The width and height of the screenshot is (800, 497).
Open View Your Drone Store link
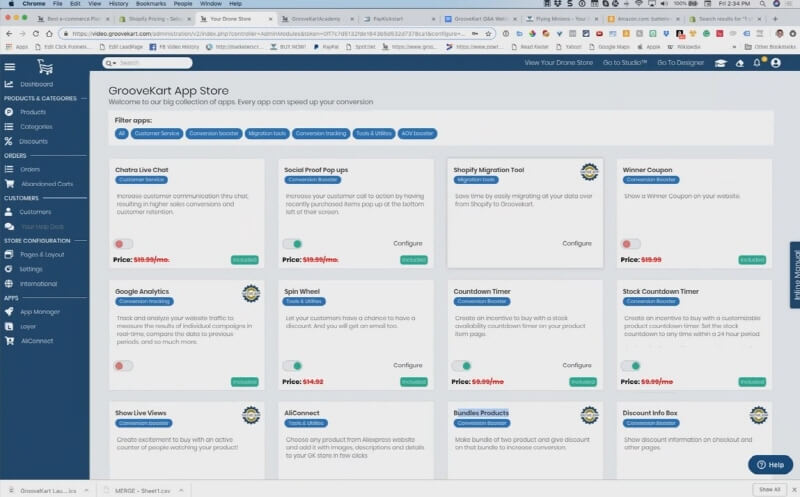coord(559,63)
